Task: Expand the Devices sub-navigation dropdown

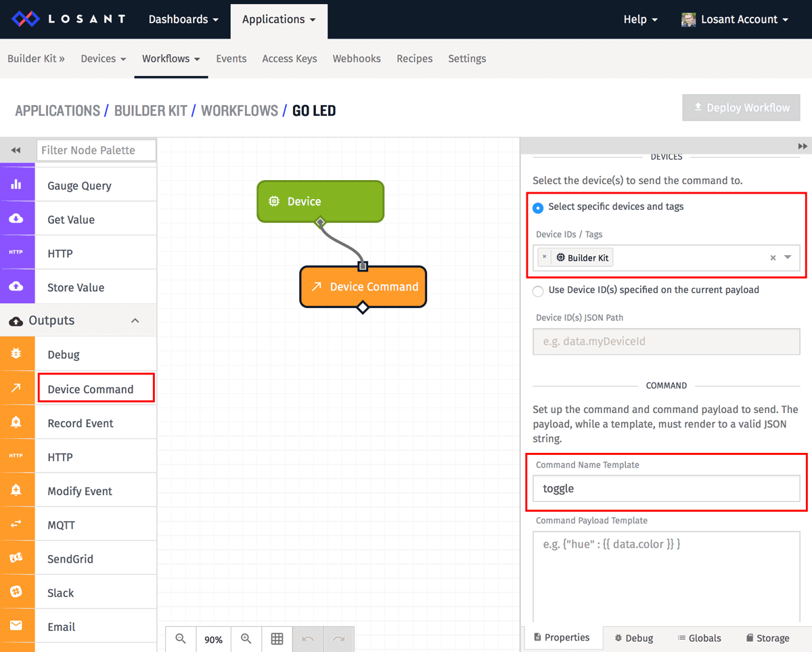Action: [x=104, y=59]
